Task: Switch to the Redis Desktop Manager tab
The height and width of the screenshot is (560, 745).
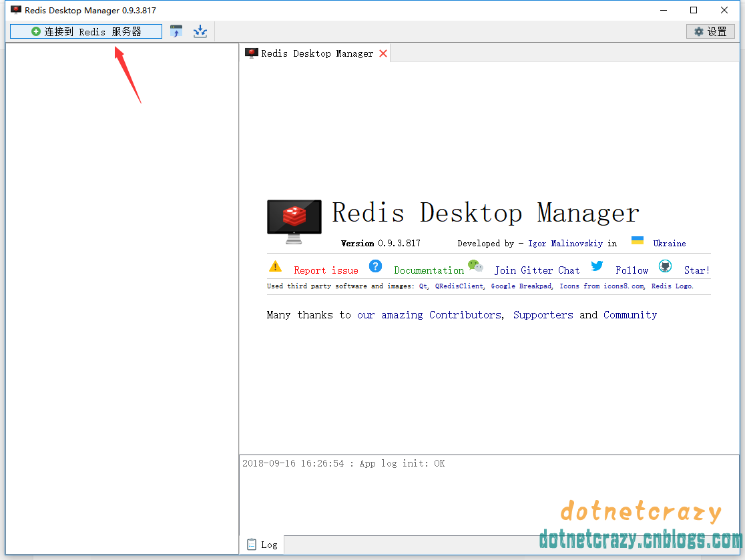Action: [317, 53]
